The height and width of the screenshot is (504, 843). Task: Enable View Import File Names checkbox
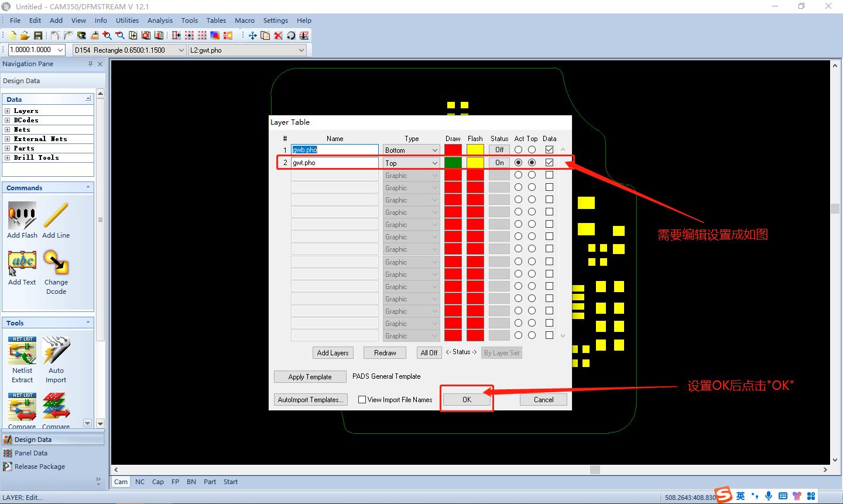(362, 400)
